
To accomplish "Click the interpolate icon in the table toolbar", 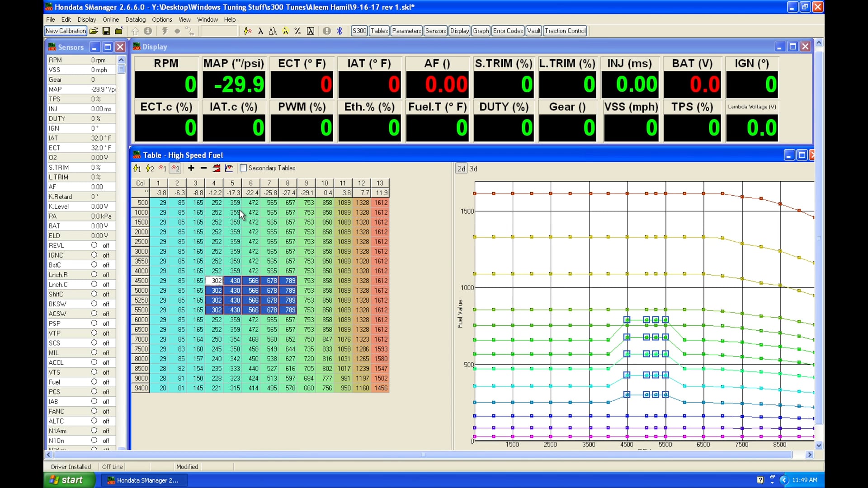I will tap(216, 168).
